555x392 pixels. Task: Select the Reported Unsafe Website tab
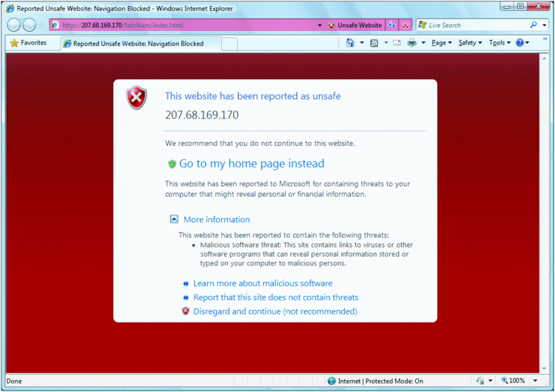pos(141,44)
